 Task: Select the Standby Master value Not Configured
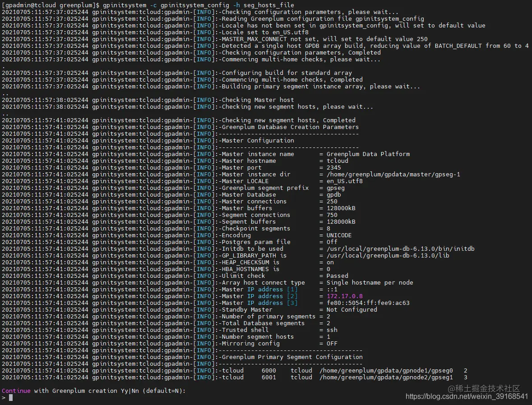click(352, 310)
